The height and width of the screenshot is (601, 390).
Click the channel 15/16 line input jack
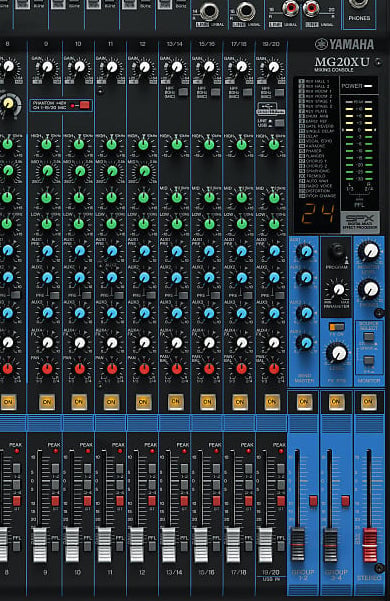click(246, 11)
